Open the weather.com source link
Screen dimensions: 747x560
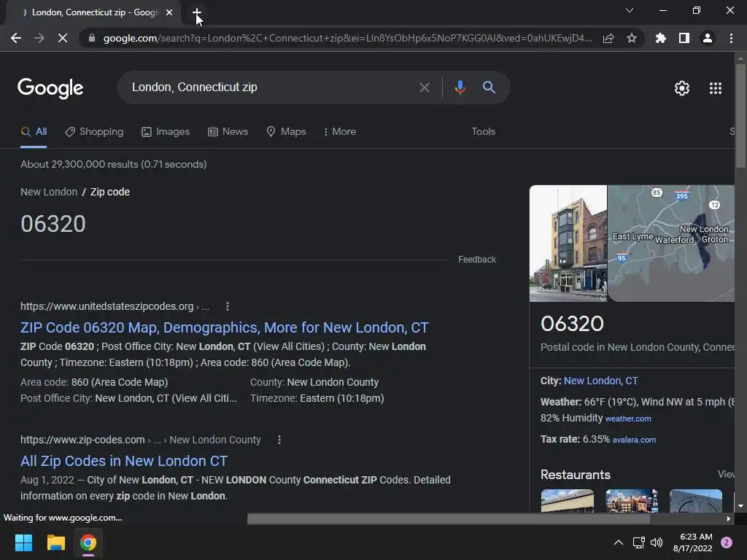(628, 419)
